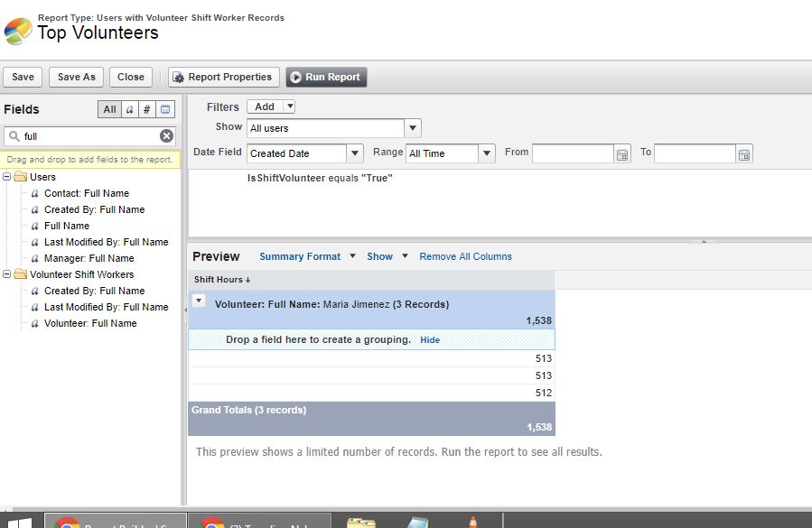
Task: Filter fields by date type icon
Action: [x=165, y=109]
